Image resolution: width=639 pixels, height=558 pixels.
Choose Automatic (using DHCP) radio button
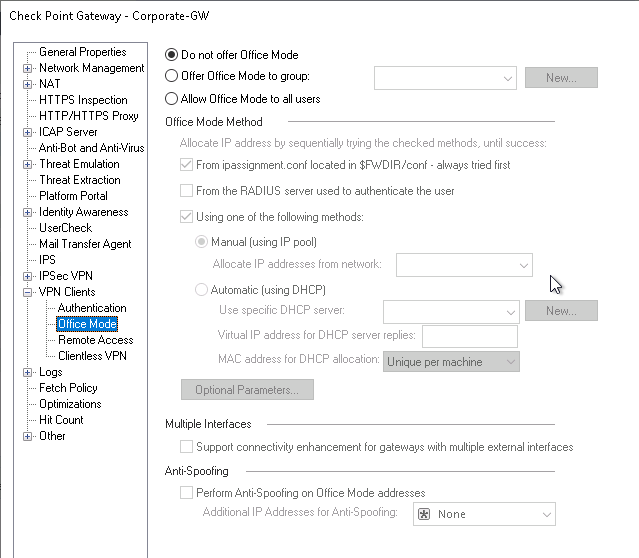coord(201,290)
